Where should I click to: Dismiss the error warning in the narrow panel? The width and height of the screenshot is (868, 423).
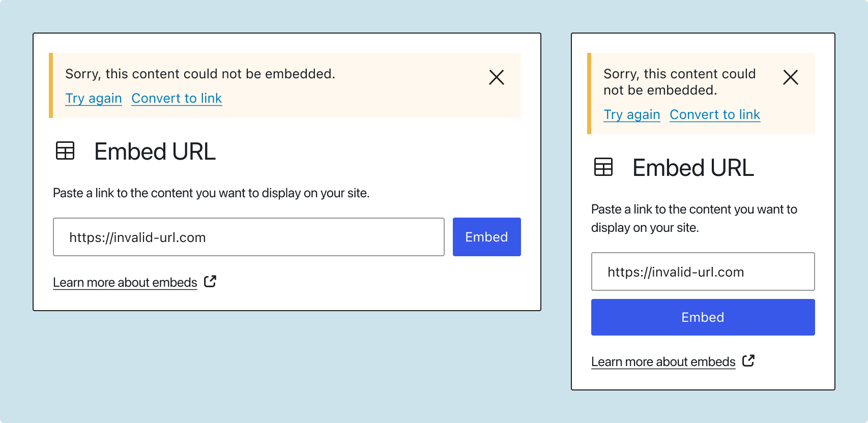[x=791, y=77]
